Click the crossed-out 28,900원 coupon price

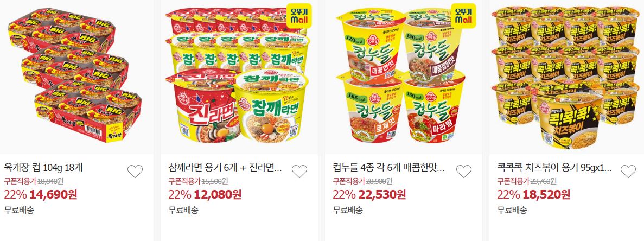(x=379, y=181)
